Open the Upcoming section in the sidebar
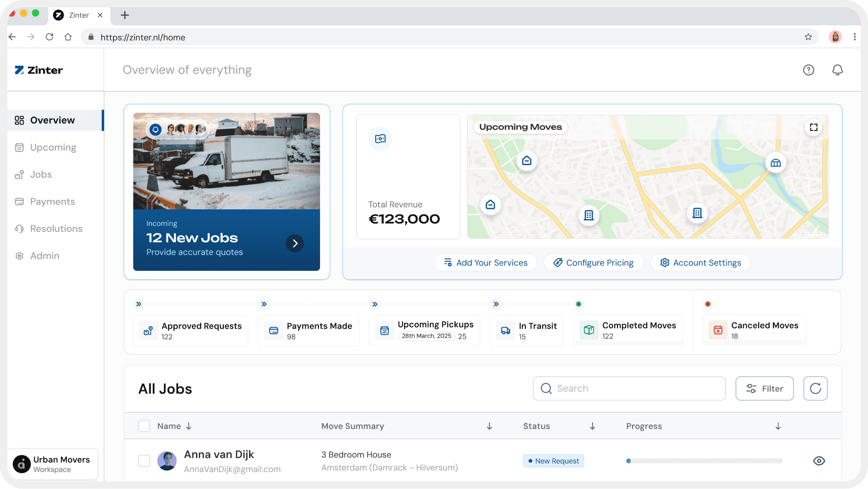Image resolution: width=868 pixels, height=489 pixels. pos(53,147)
